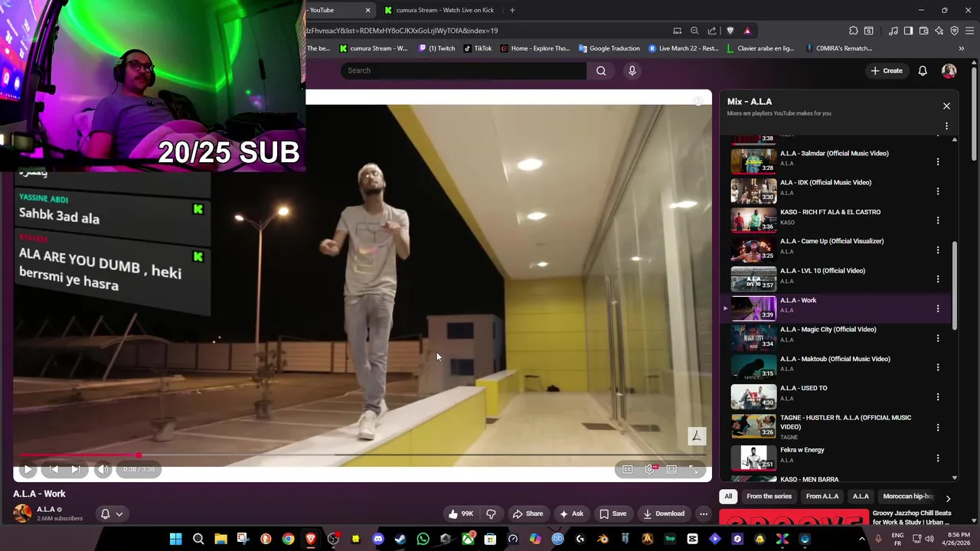Open options for A.L.A - LVL 10

click(x=938, y=279)
